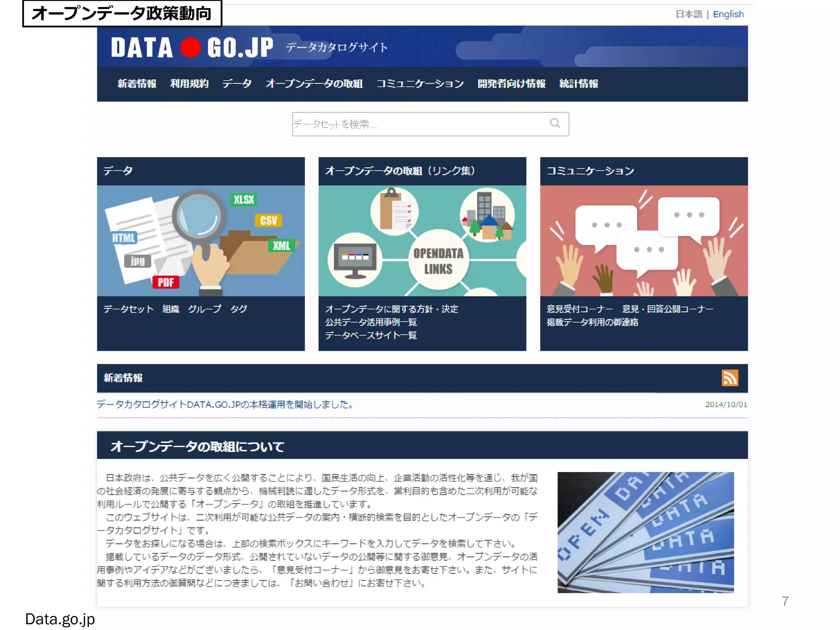The image size is (840, 630).
Task: Click the PDF badge in data illustration
Action: pos(166,282)
